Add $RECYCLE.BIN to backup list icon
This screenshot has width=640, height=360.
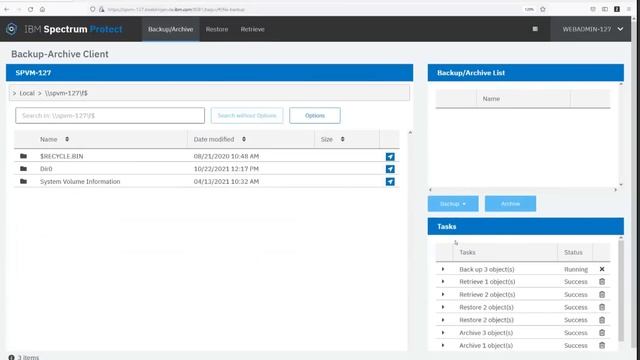point(390,156)
